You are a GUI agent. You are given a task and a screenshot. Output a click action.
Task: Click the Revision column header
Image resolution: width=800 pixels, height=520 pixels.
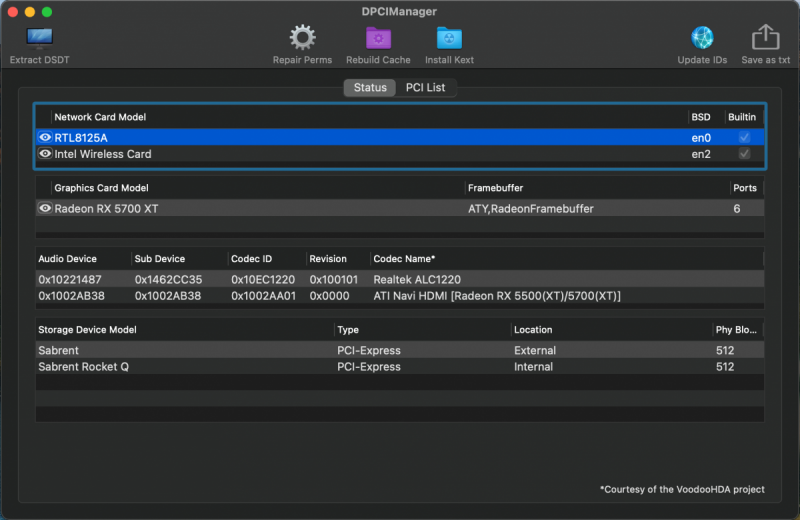328,259
